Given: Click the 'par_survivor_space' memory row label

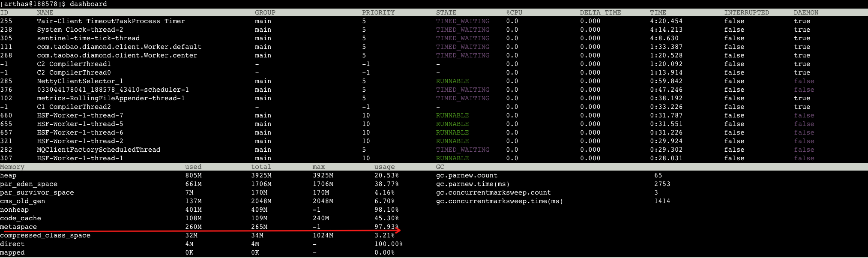Looking at the screenshot, I should pyautogui.click(x=37, y=192).
